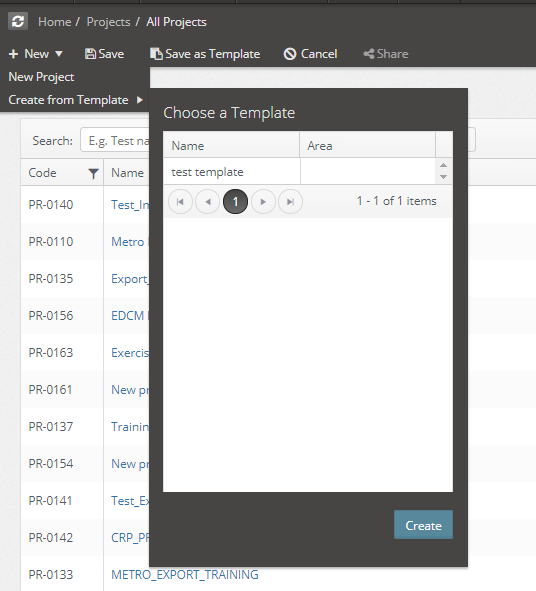This screenshot has width=536, height=591.
Task: Open New pr link in row PR-0154
Action: pos(130,464)
